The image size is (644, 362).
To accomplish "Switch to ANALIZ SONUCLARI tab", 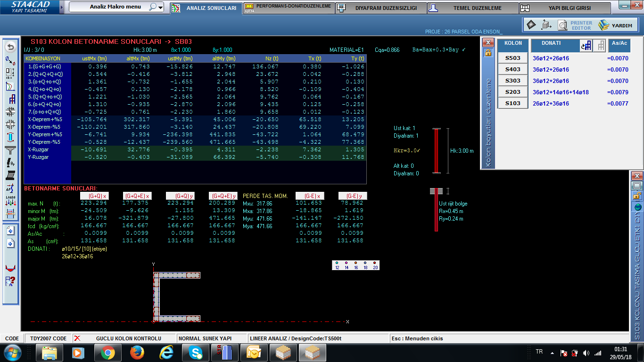I will [206, 8].
